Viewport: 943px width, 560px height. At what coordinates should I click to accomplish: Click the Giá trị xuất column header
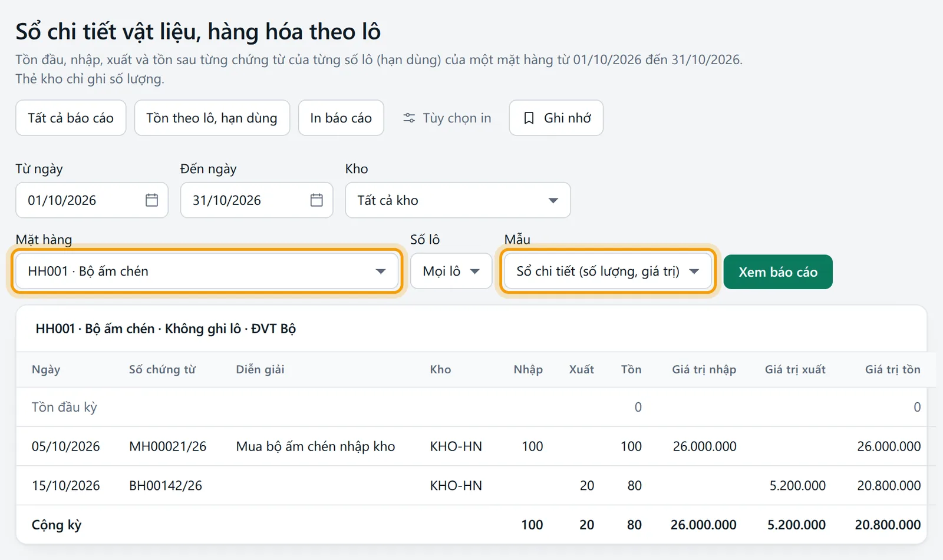[795, 370]
